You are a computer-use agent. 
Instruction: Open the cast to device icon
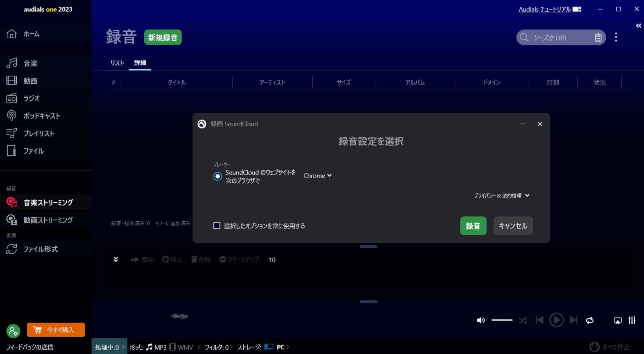tap(618, 320)
